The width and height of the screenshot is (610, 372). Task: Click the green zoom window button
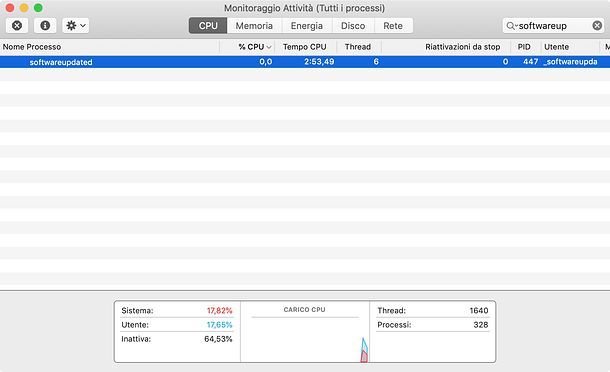pos(38,8)
